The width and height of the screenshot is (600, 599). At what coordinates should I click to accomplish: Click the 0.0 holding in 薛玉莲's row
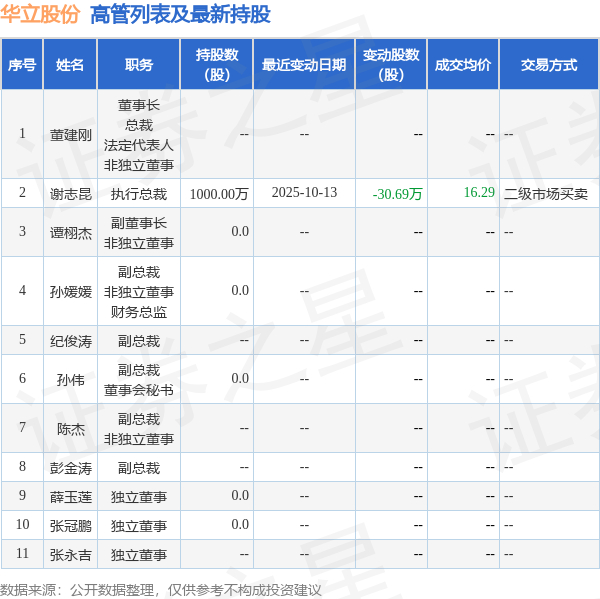point(240,495)
